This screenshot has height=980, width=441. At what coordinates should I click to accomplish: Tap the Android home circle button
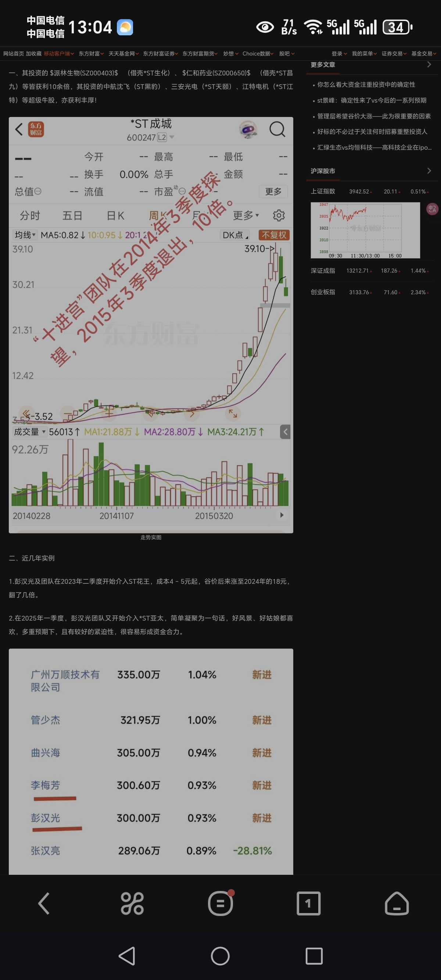220,956
